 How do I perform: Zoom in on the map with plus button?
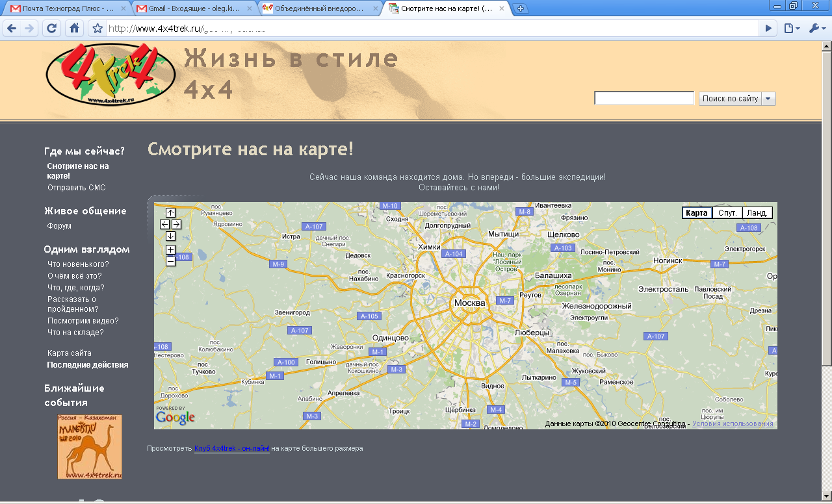coord(170,250)
